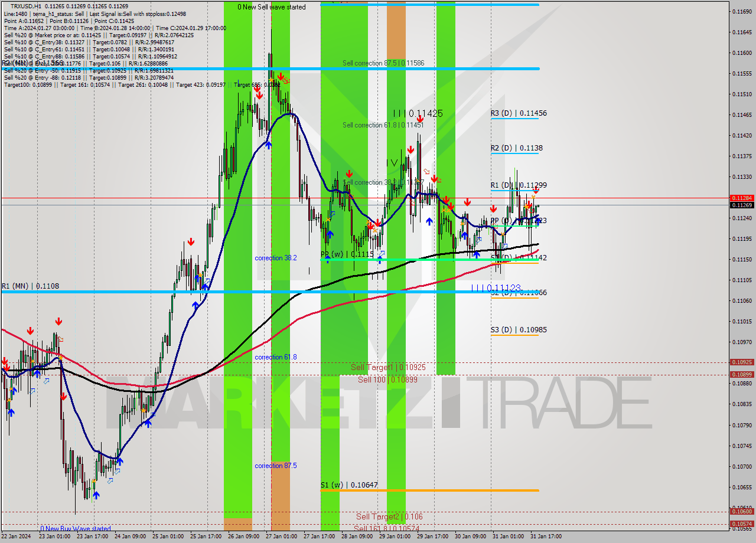Select the 'Sell correction 87.5 | 0.11586' label
This screenshot has width=756, height=543.
point(383,63)
